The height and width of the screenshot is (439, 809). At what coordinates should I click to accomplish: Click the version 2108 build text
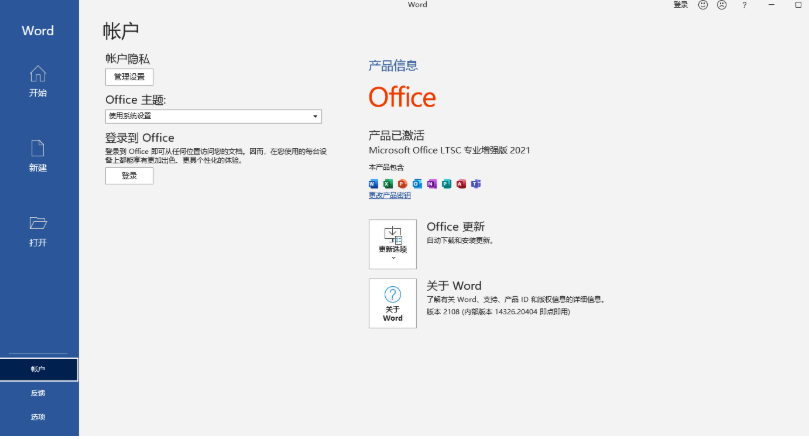pos(498,312)
